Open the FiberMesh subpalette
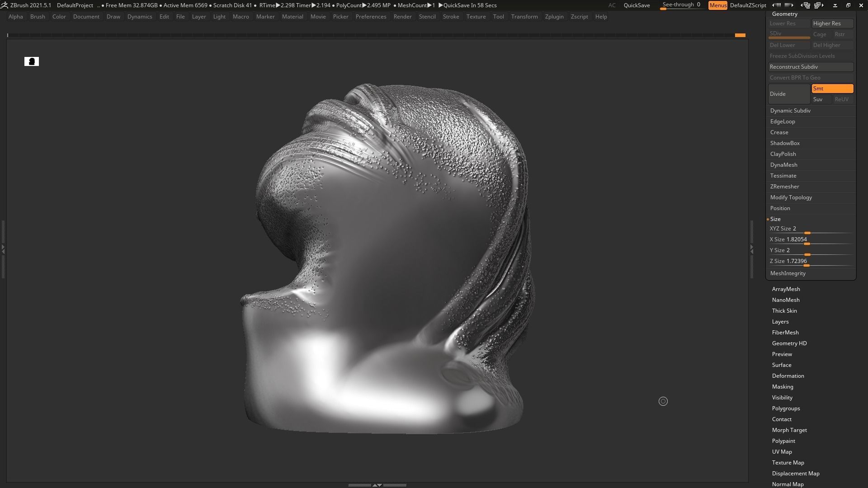868x488 pixels. click(785, 333)
